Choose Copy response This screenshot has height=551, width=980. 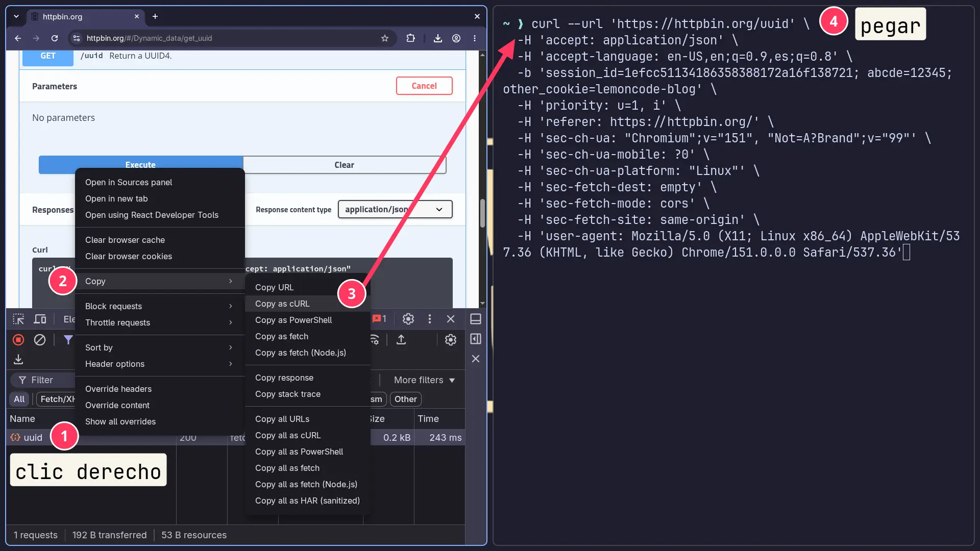(x=307, y=378)
